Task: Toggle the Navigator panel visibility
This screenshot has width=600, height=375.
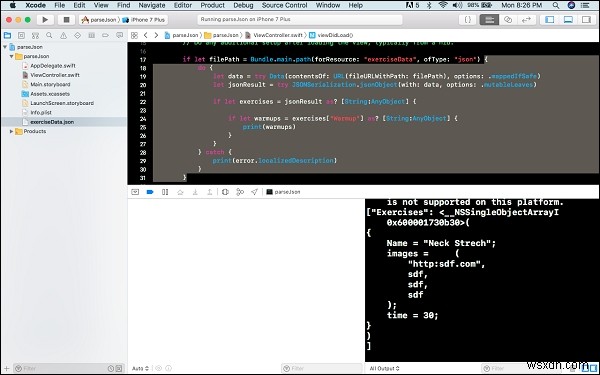Action: click(549, 20)
